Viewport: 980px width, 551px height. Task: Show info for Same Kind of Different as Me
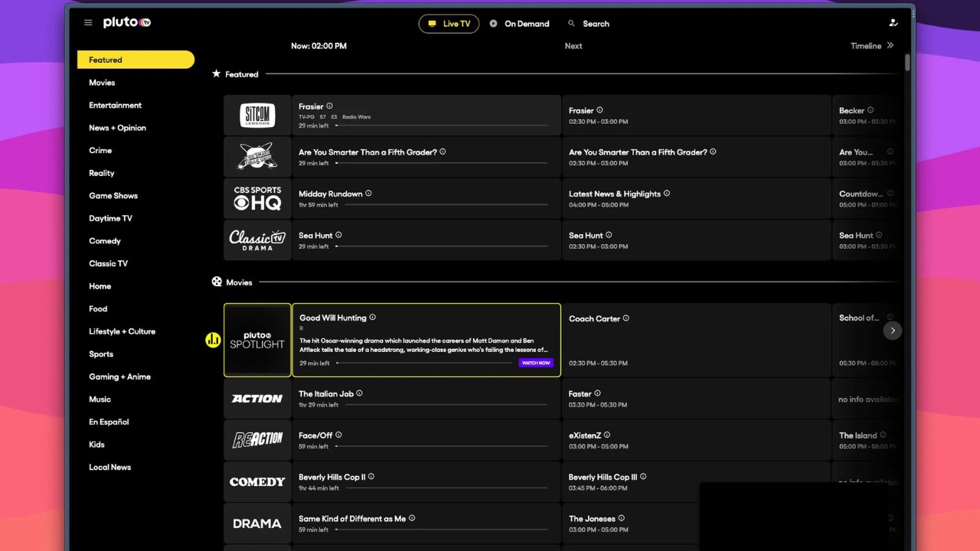tap(412, 518)
